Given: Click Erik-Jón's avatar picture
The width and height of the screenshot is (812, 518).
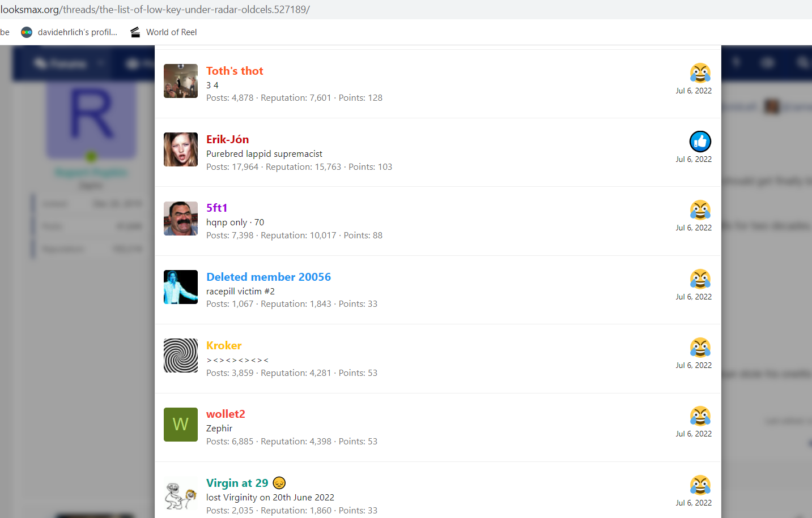Looking at the screenshot, I should tap(181, 149).
